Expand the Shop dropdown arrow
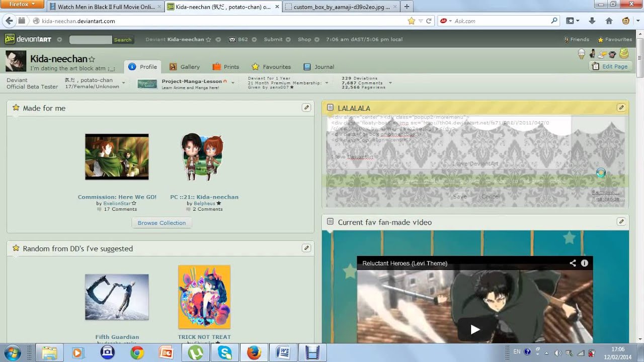Image resolution: width=644 pixels, height=362 pixels. [x=318, y=39]
